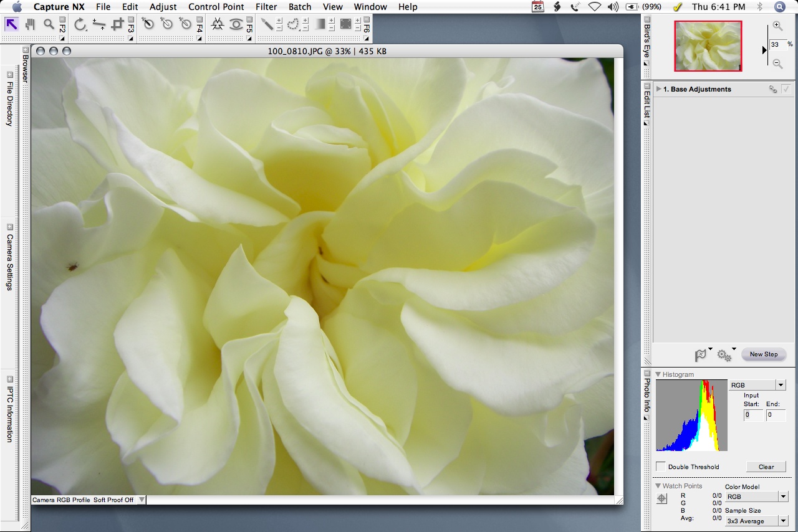The width and height of the screenshot is (798, 532).
Task: Click the Rotate tool
Action: click(80, 24)
